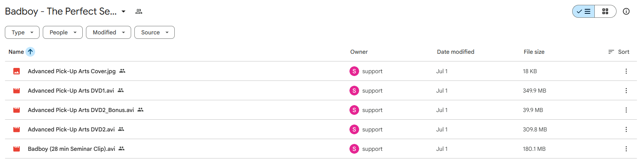Click the support owner avatar for DVD2.avi
Screen dimensions: 644x167
coord(354,129)
